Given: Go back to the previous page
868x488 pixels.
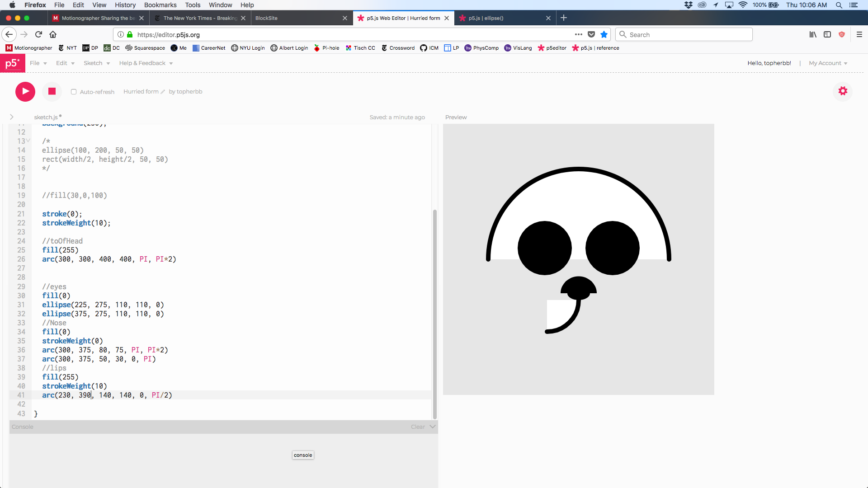Looking at the screenshot, I should pyautogui.click(x=9, y=34).
